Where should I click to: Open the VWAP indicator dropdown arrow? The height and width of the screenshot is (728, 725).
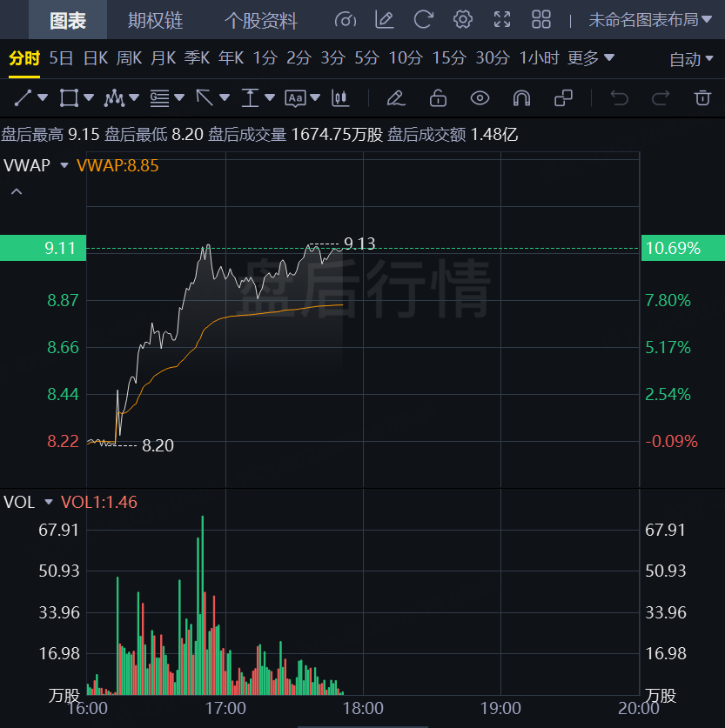coord(64,165)
